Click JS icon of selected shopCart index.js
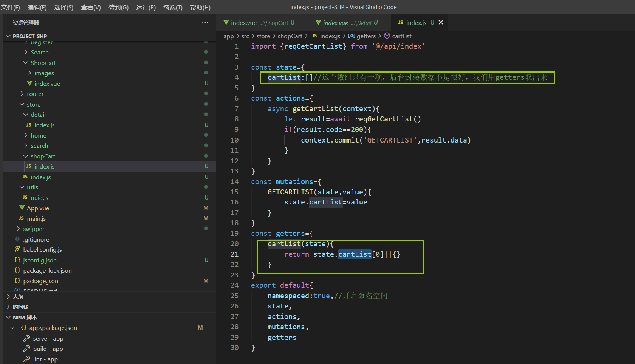Screen dimensions: 635x364 (x=29, y=166)
